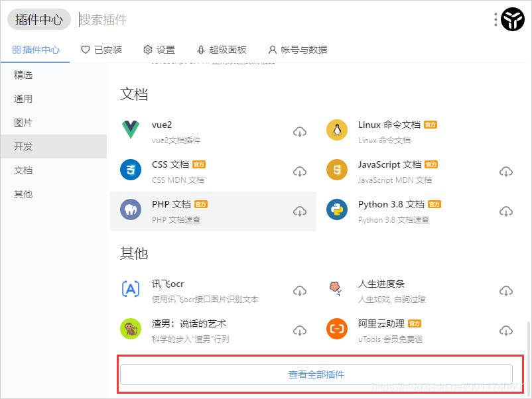Click the 文档 section heading

pos(134,94)
